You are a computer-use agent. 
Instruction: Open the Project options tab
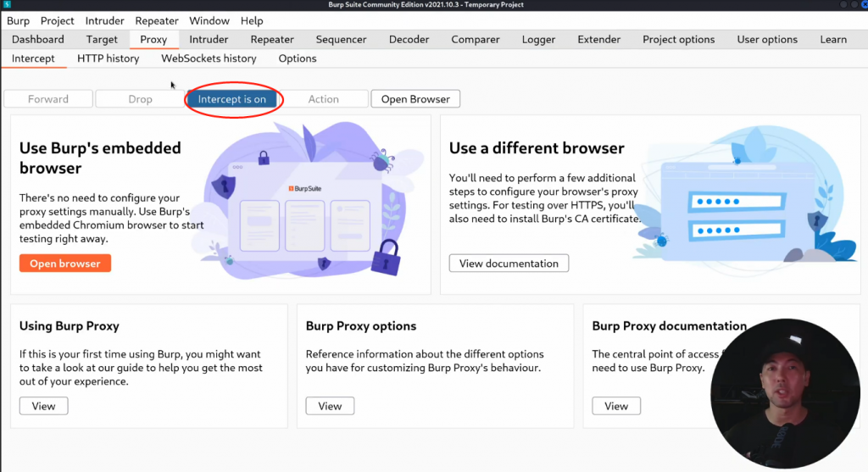coord(679,39)
